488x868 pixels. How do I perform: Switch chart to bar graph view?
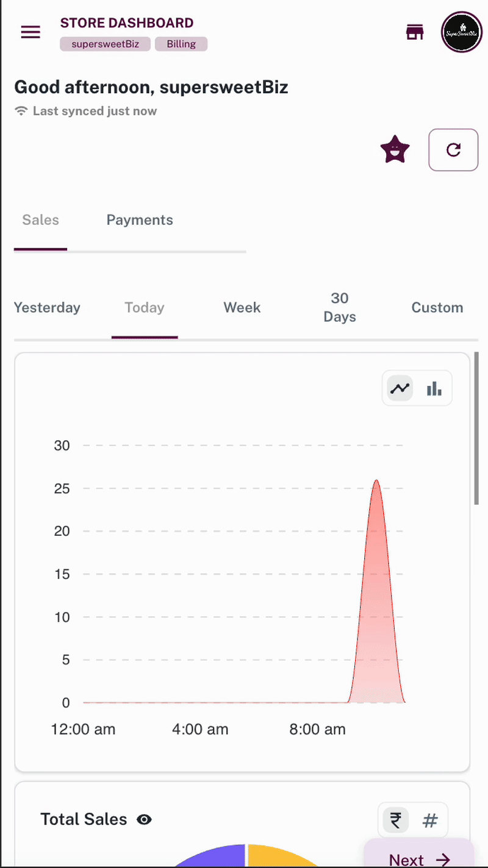(x=434, y=388)
